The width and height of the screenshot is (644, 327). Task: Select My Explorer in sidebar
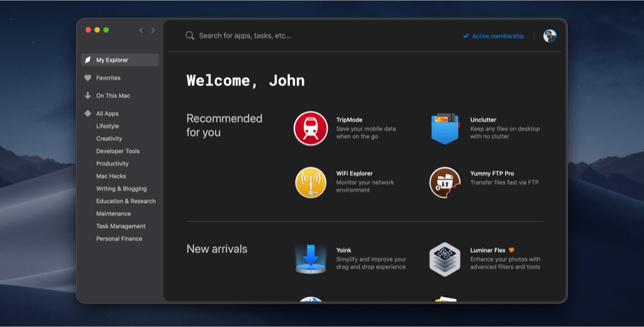point(119,60)
